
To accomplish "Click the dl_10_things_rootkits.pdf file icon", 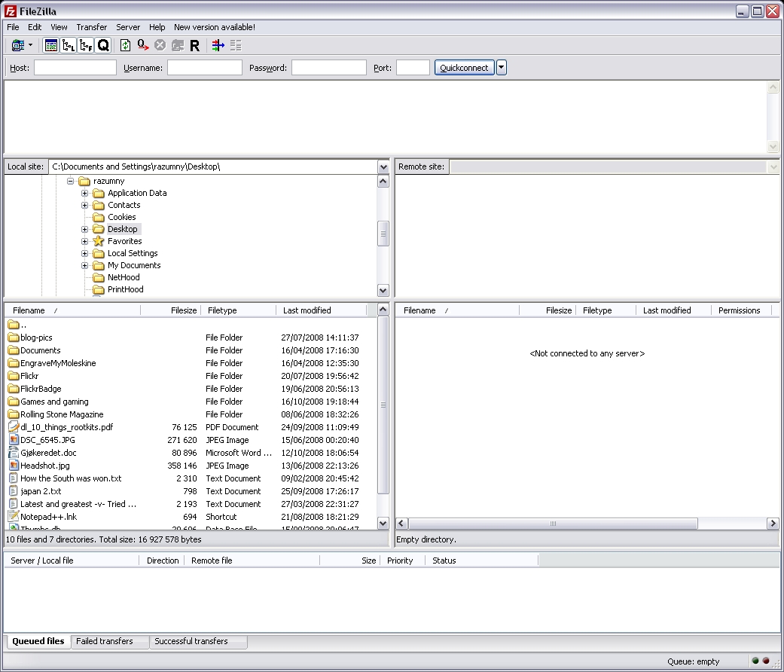I will pos(14,427).
